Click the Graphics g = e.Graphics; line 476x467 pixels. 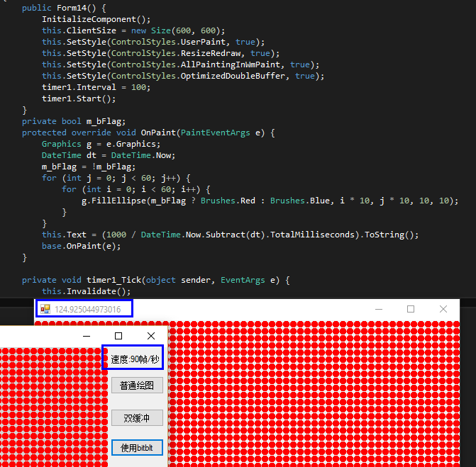[101, 144]
